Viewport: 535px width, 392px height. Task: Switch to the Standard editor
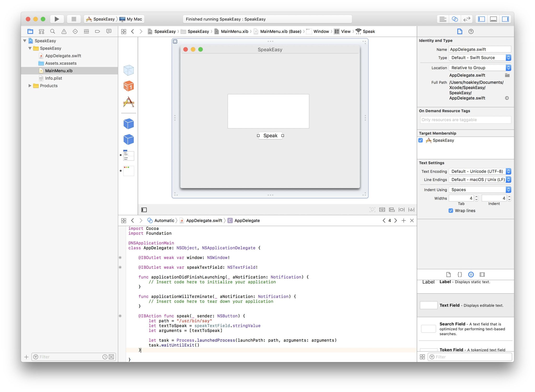tap(443, 19)
